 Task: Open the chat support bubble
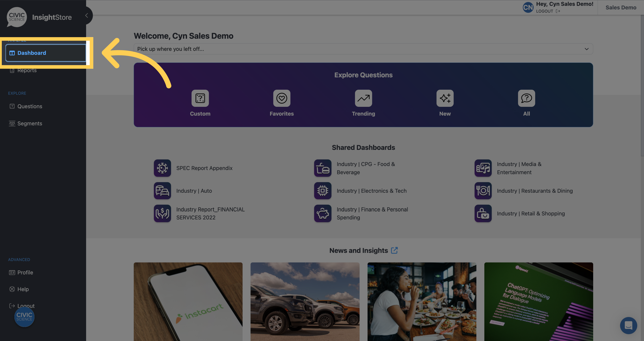[x=628, y=325]
